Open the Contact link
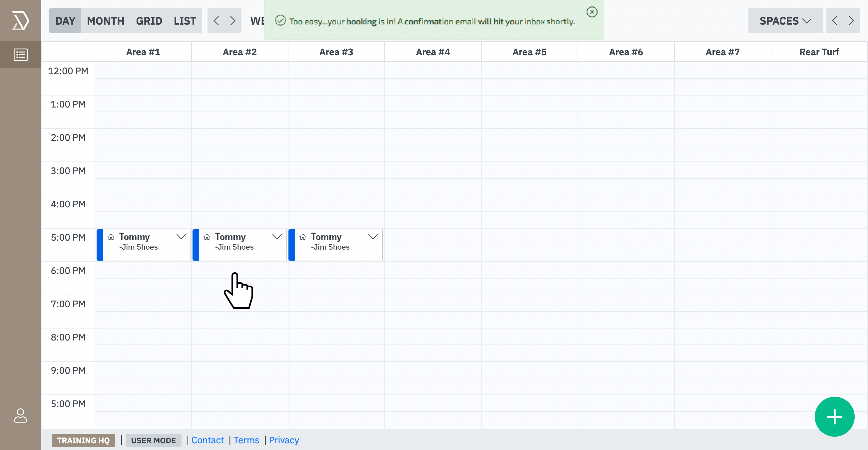The width and height of the screenshot is (868, 450). (208, 440)
